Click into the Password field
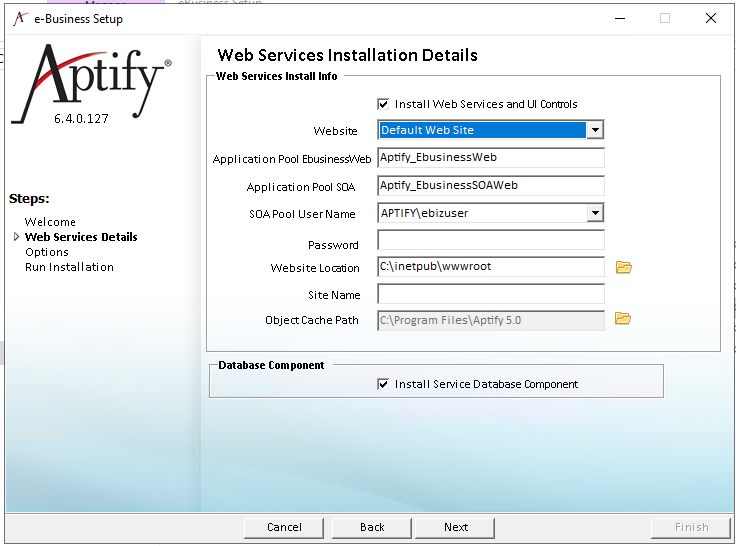The width and height of the screenshot is (736, 546). (491, 240)
